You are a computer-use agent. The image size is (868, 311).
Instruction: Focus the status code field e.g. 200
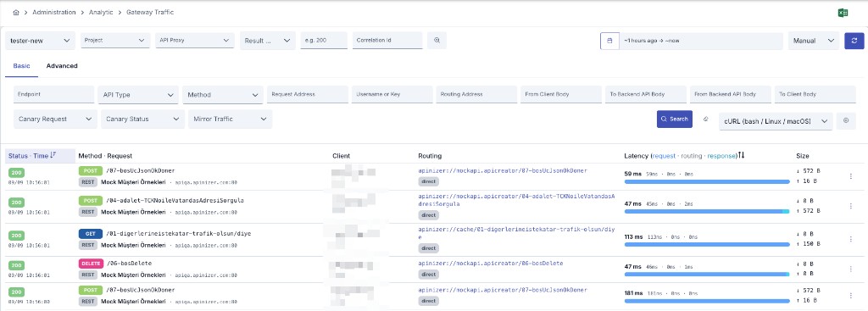tap(324, 41)
